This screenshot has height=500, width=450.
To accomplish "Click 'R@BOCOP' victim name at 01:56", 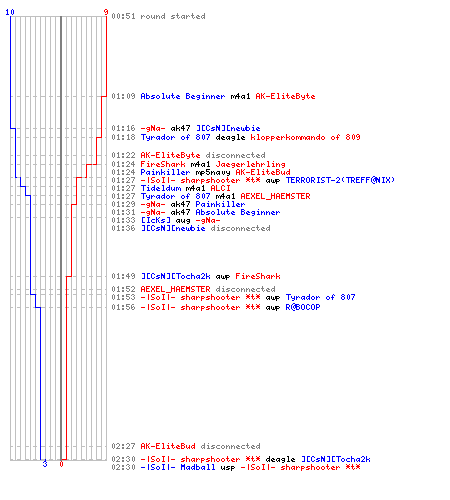I will pyautogui.click(x=303, y=307).
